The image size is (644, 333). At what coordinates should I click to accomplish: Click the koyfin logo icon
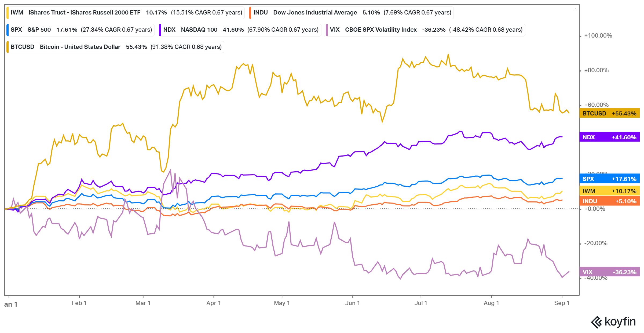pyautogui.click(x=597, y=322)
